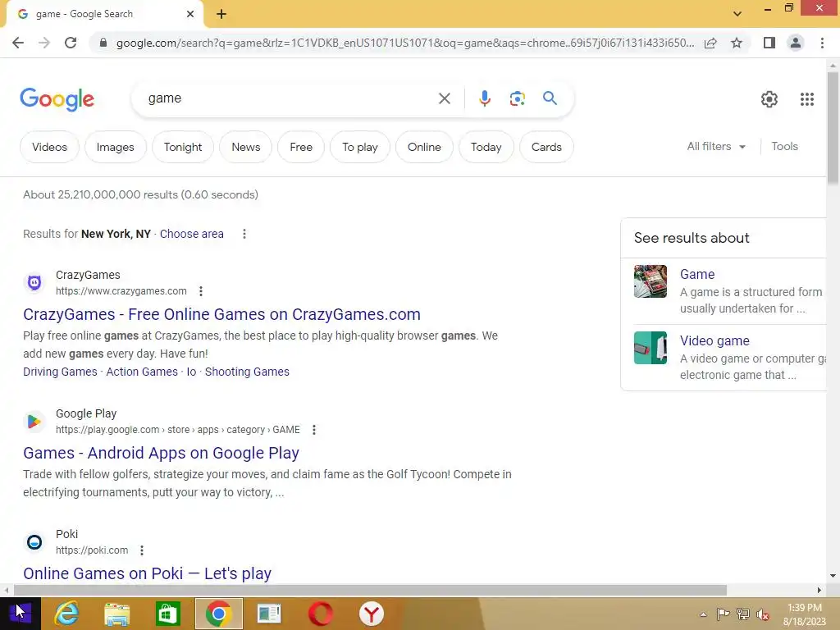The image size is (840, 630).
Task: Go back to previous page
Action: pos(18,43)
